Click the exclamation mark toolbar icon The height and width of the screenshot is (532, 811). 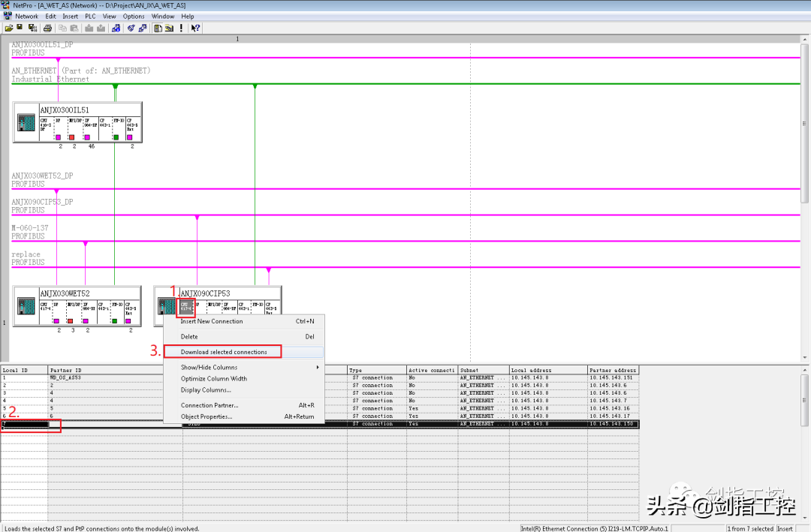click(181, 28)
